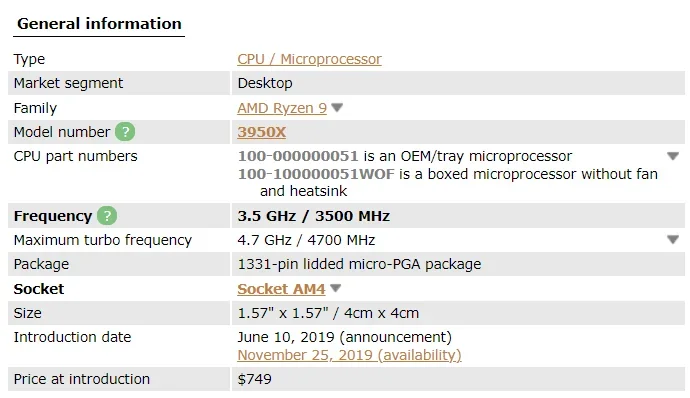Click the 1331-pin lidded micro-PGA package text
690x398 pixels.
coord(359,264)
